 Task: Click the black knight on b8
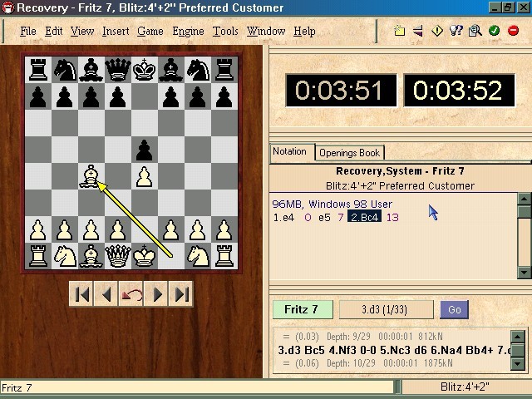[65, 70]
